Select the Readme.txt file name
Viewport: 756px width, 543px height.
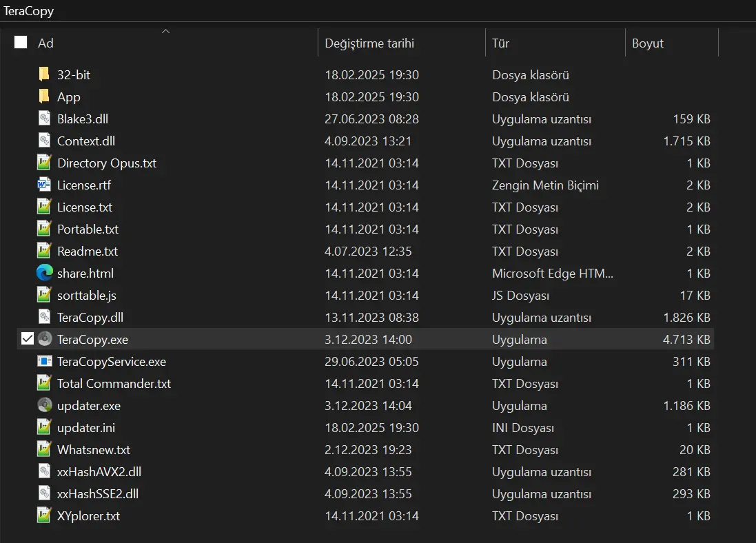click(88, 252)
